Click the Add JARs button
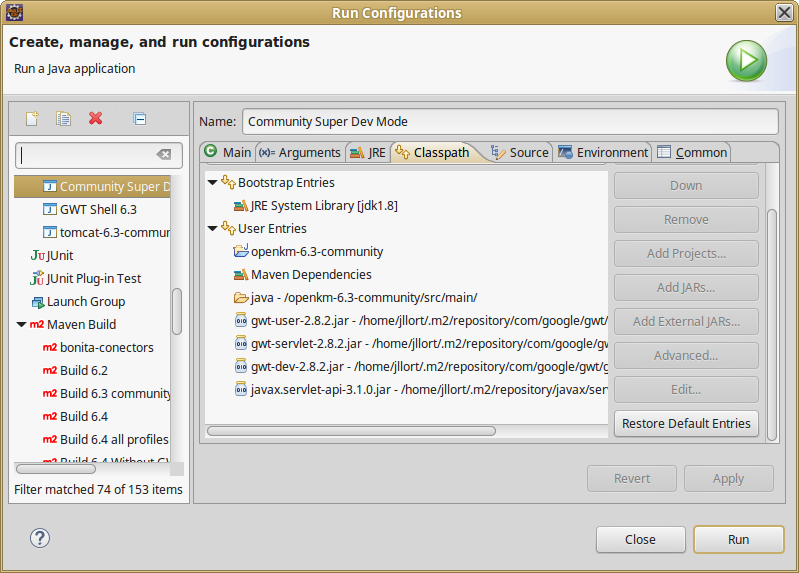Viewport: 799px width, 573px height. [x=686, y=288]
